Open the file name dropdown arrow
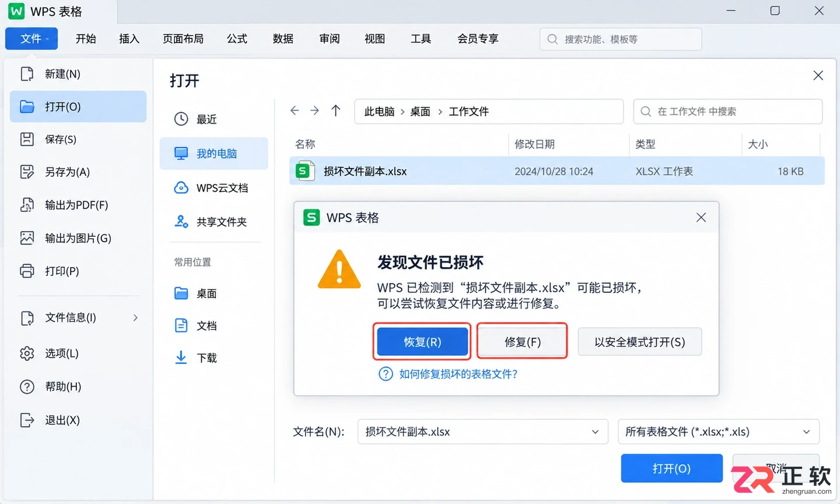The height and width of the screenshot is (504, 840). [595, 432]
